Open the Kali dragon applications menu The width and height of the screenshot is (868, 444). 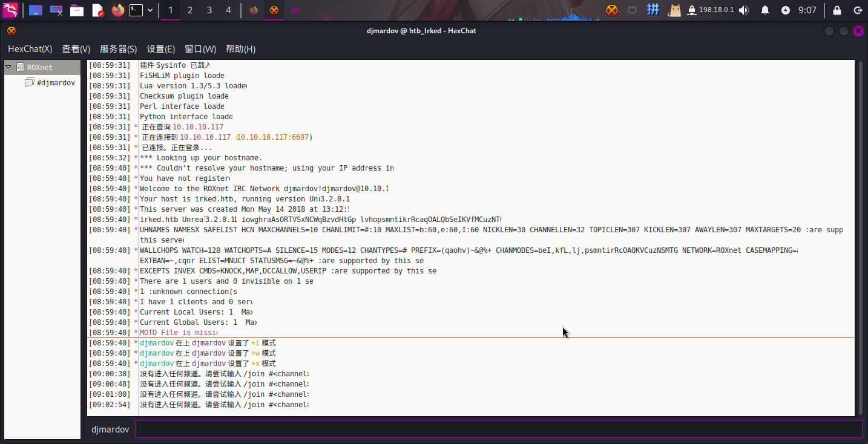pyautogui.click(x=11, y=10)
